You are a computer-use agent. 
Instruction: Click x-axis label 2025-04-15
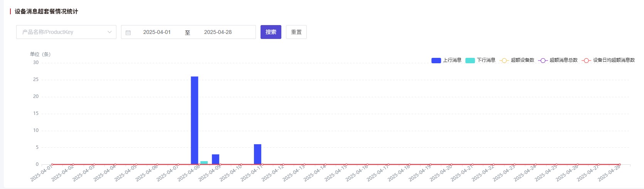pos(336,173)
